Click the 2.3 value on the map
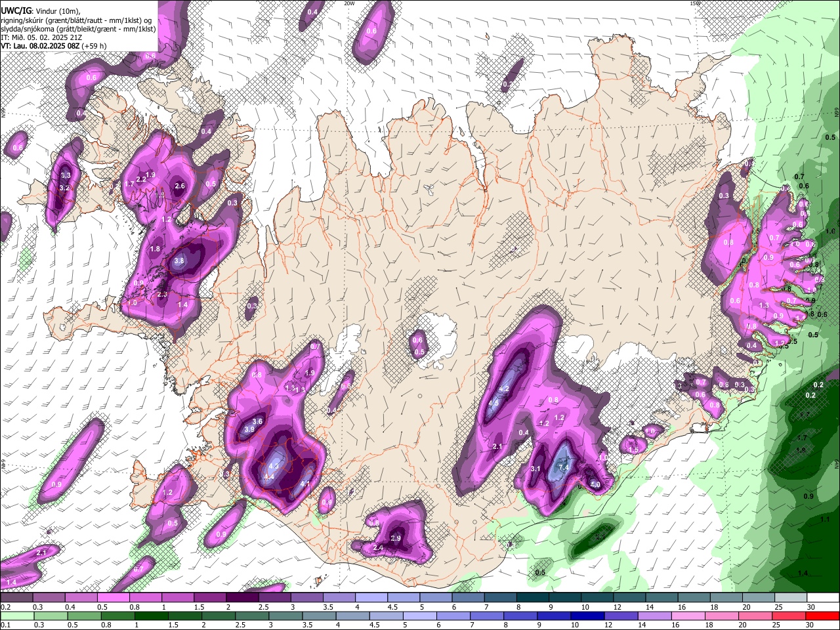 (163, 295)
